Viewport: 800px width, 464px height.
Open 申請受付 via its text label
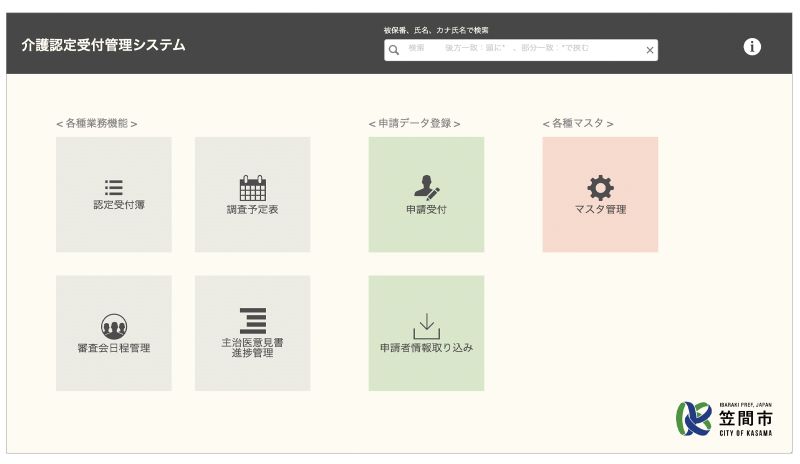click(426, 210)
